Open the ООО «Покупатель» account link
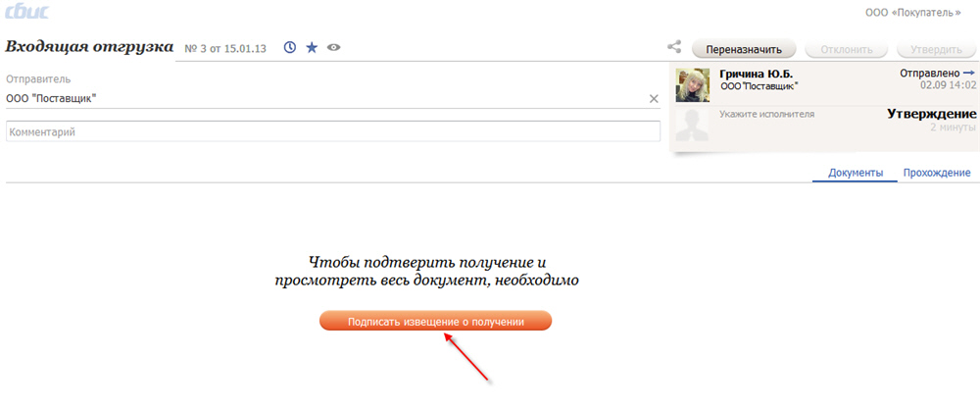980x408 pixels. coord(919,12)
